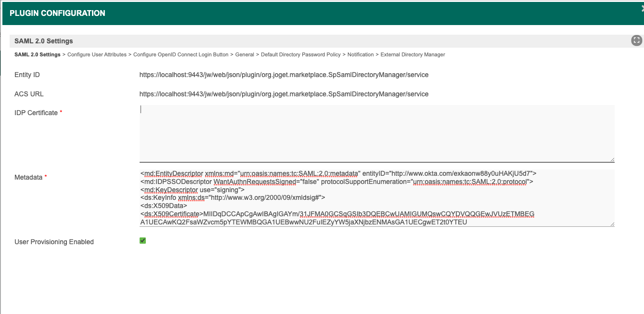Jump to the Notification step
The width and height of the screenshot is (644, 314).
click(x=361, y=54)
